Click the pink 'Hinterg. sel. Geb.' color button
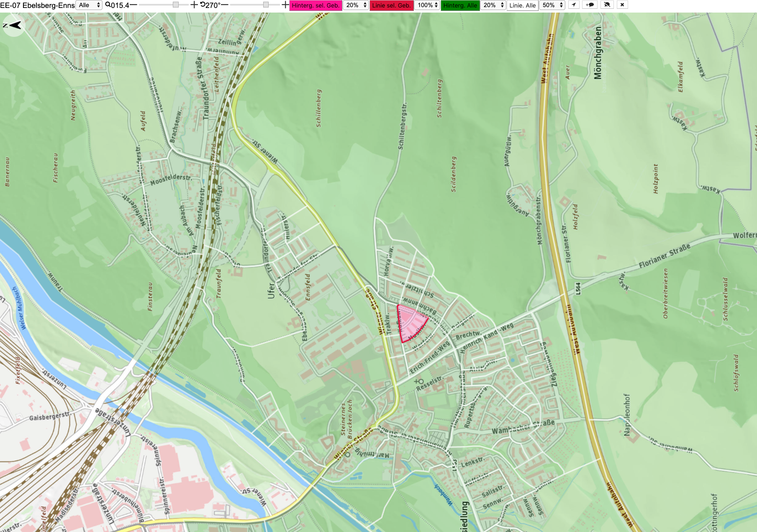 316,5
